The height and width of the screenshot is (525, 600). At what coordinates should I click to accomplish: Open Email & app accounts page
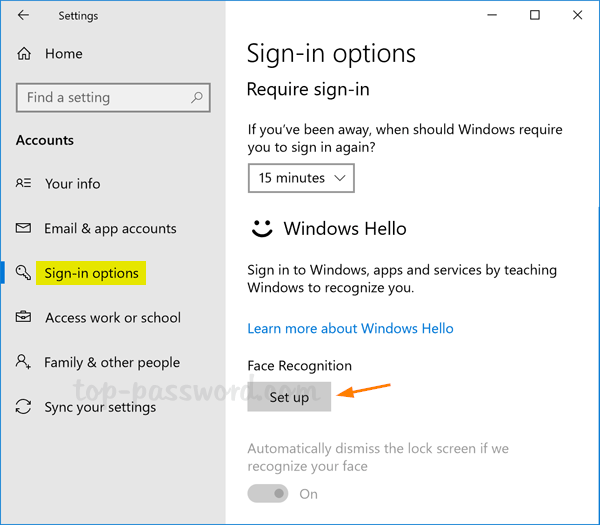[x=110, y=229]
